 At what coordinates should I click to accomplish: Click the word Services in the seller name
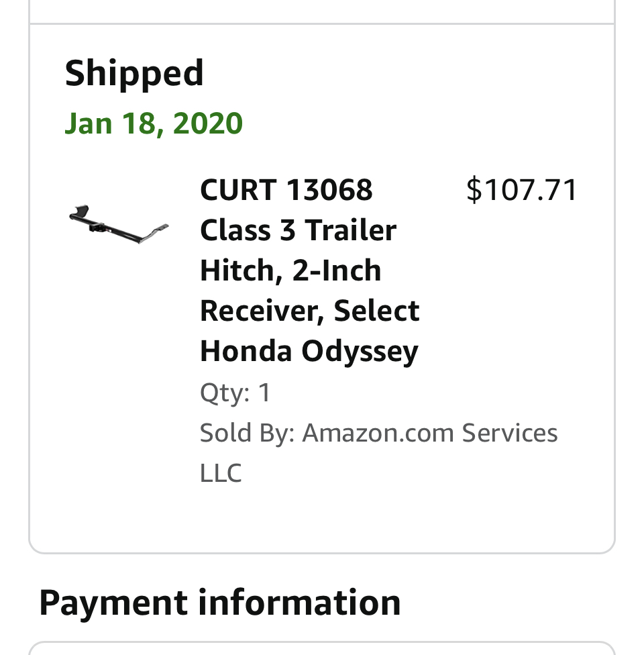click(509, 433)
